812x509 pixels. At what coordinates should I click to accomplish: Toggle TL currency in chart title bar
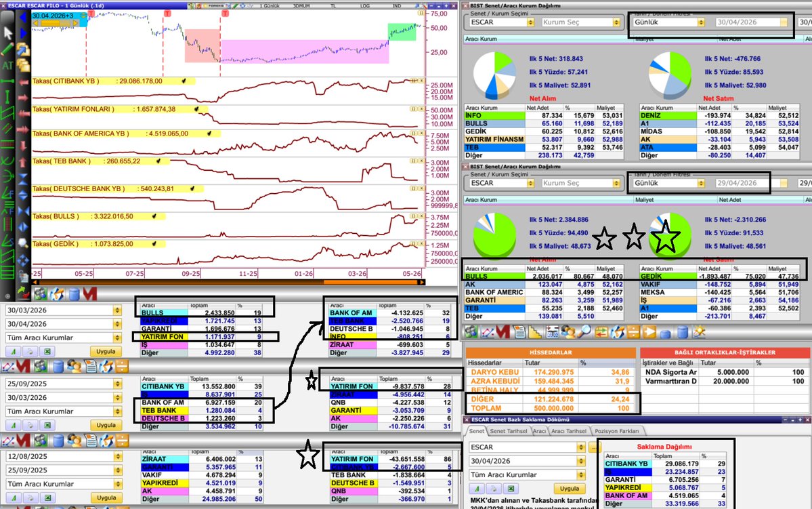click(x=333, y=5)
